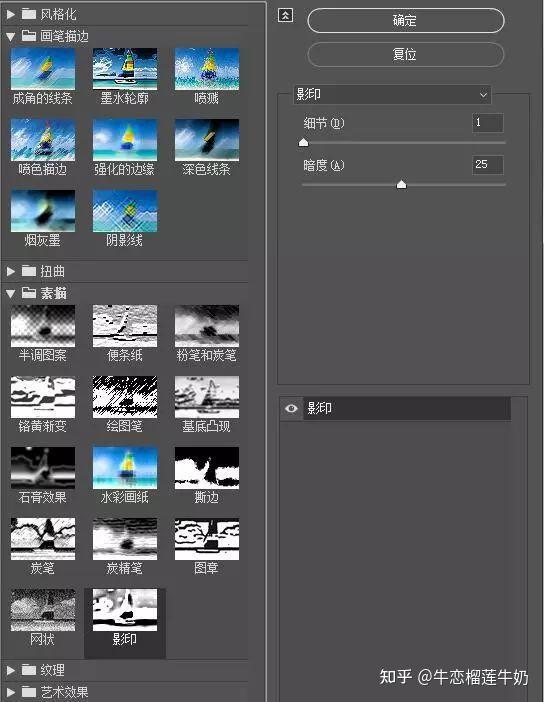Choose the 炭笔 sketch filter

coord(43,539)
